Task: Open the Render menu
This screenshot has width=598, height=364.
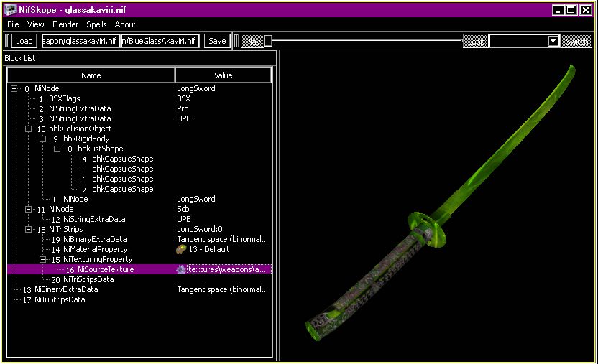Action: coord(65,24)
